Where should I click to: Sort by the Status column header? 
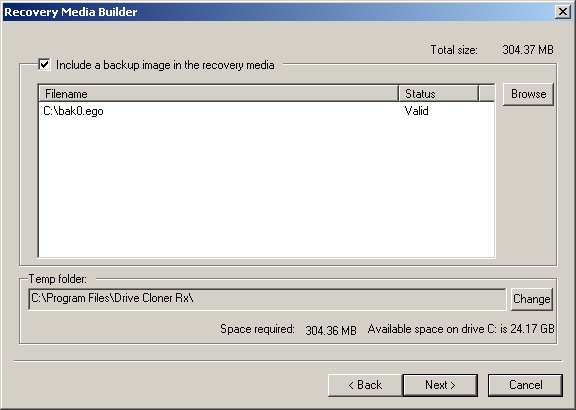[439, 94]
